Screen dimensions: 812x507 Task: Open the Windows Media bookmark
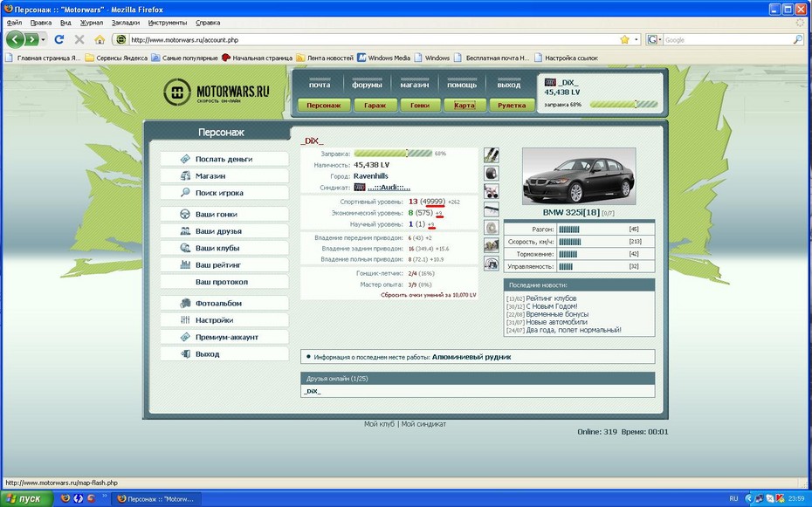383,58
